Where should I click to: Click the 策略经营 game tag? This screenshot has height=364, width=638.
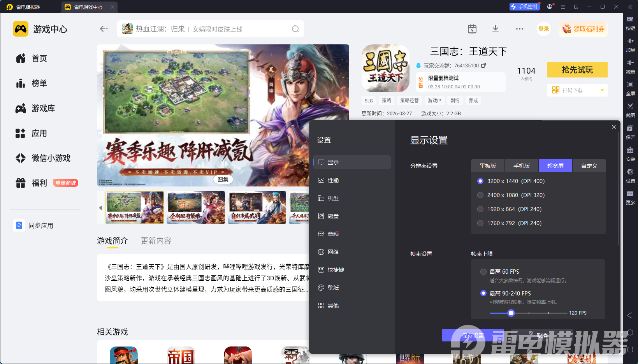tap(410, 100)
